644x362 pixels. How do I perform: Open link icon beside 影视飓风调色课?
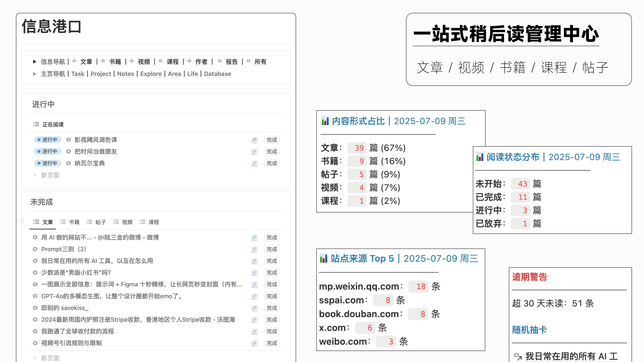click(x=254, y=140)
